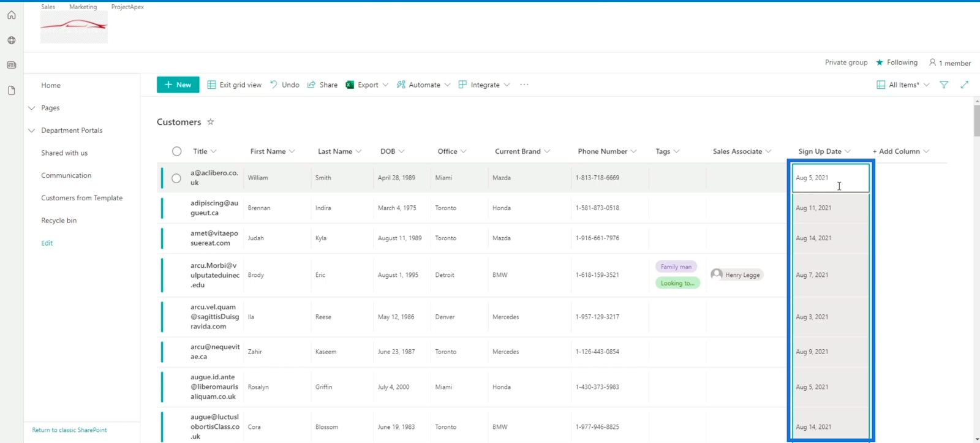Favorite the Customers list star icon

(210, 122)
